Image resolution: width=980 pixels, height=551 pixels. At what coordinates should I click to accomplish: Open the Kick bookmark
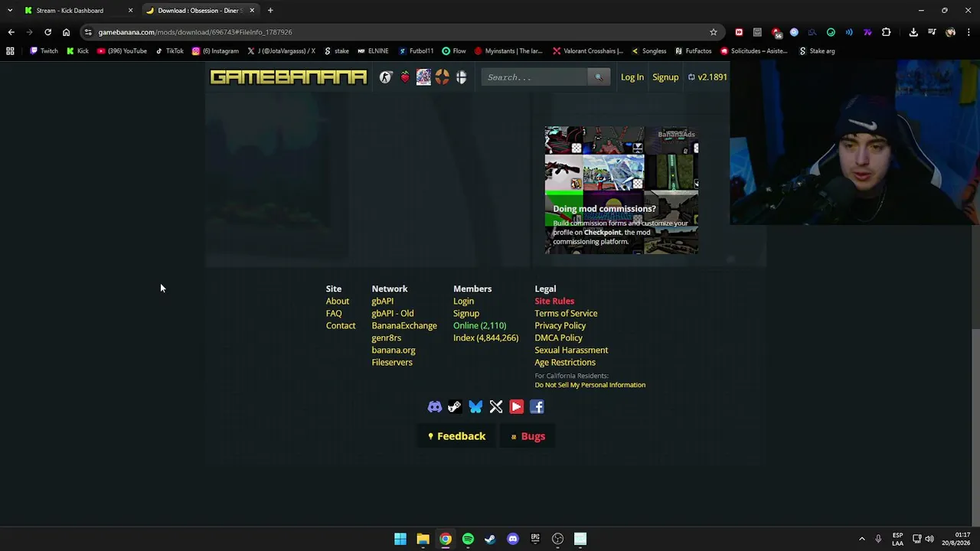coord(77,51)
